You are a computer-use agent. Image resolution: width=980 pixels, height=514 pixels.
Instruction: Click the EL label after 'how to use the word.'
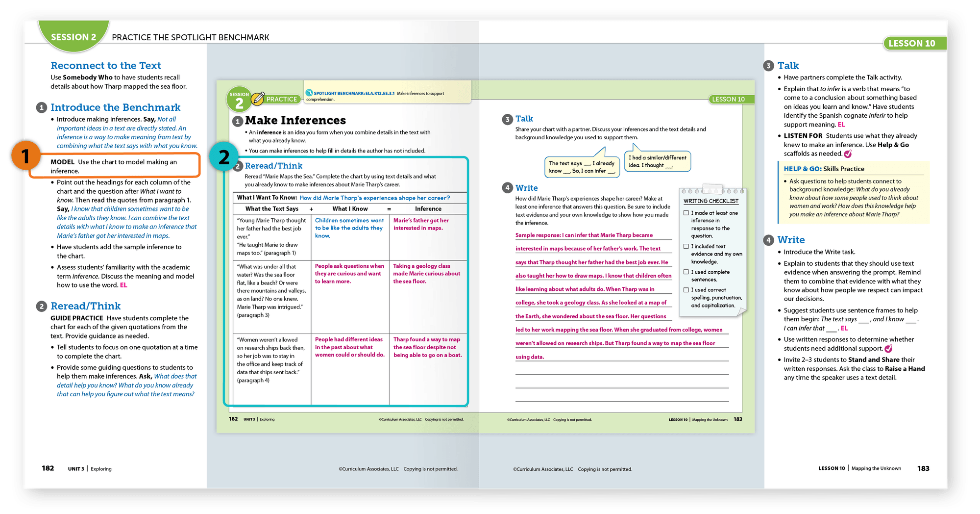(x=123, y=285)
